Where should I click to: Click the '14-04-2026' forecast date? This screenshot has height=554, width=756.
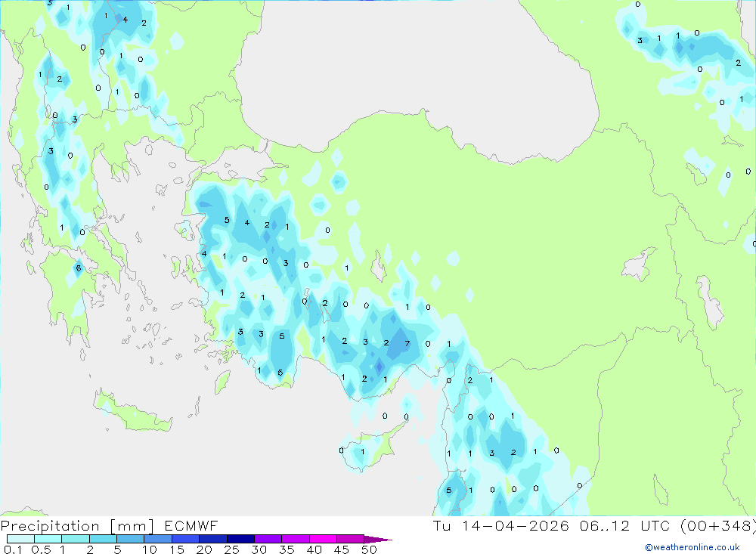pyautogui.click(x=515, y=525)
